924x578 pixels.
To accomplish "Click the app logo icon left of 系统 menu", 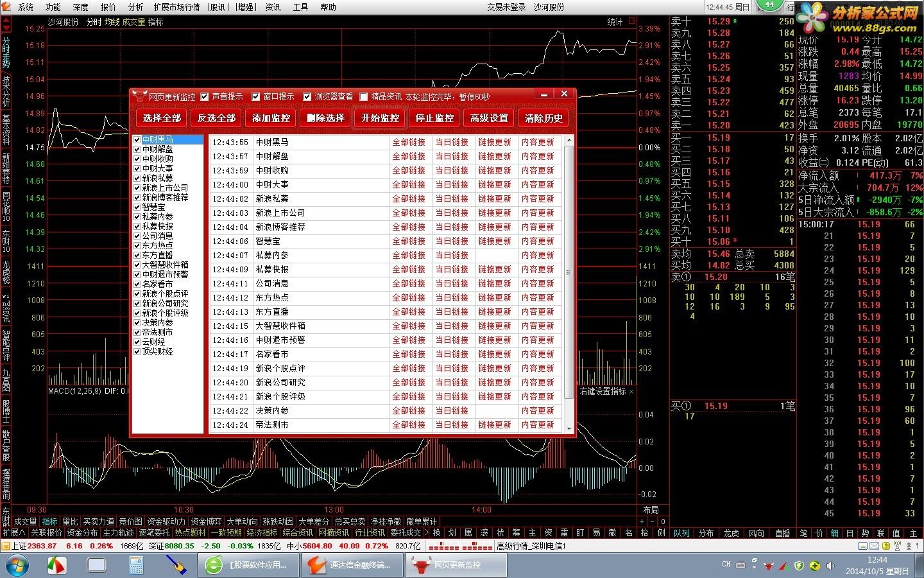I will [7, 7].
